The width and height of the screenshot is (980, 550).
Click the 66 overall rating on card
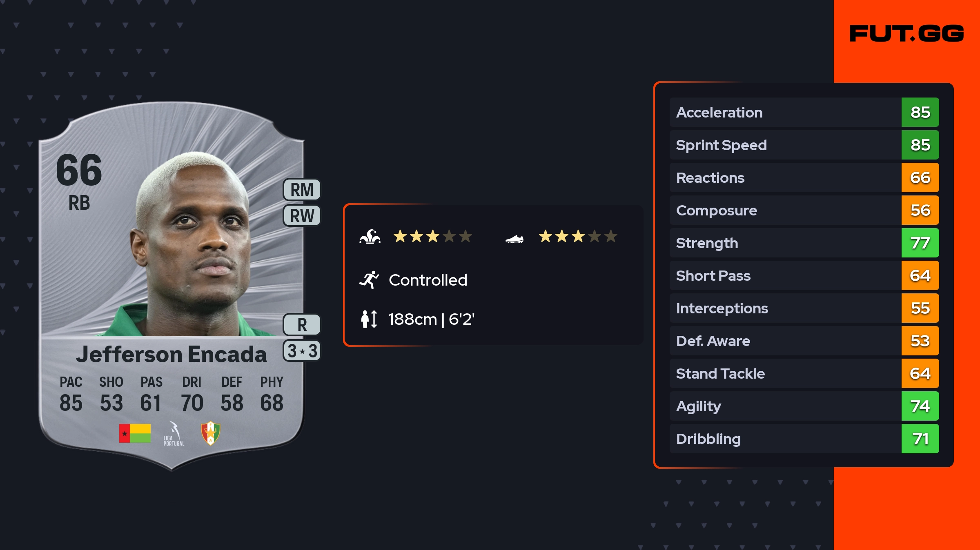click(79, 170)
